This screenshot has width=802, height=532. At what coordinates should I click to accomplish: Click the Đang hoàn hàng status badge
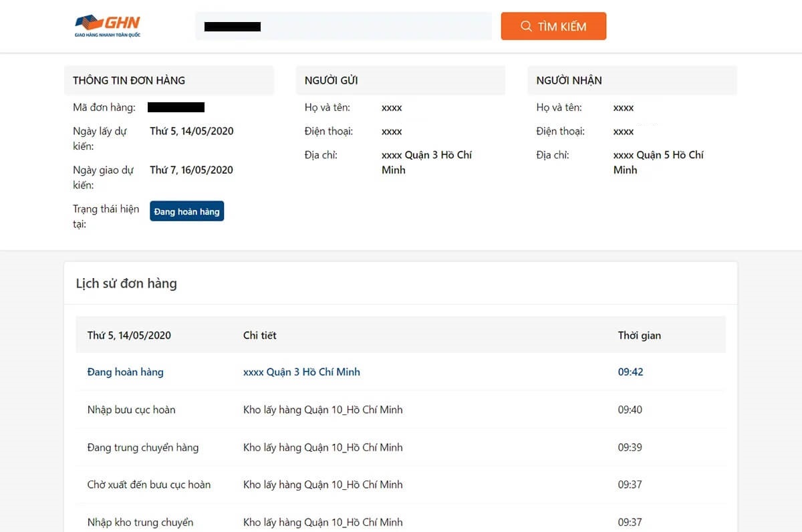186,211
